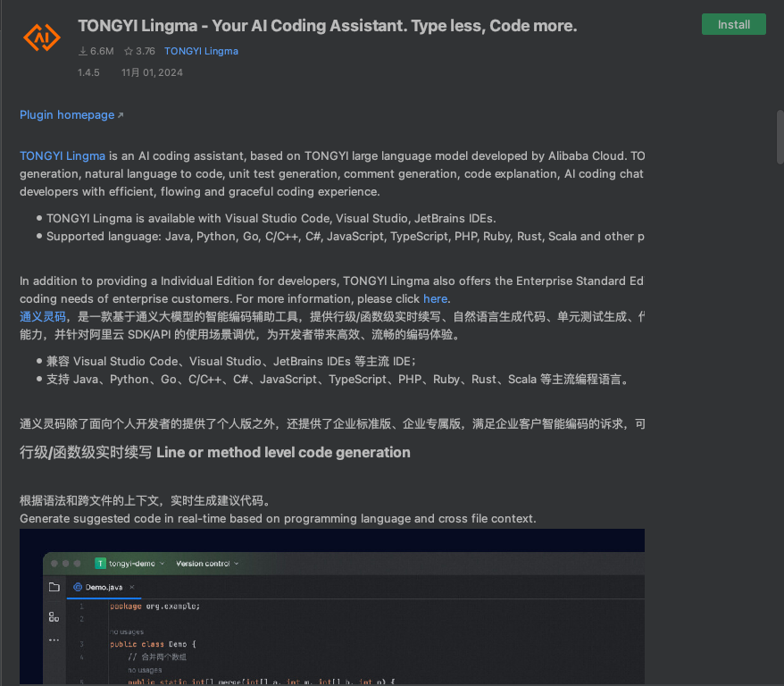
Task: Click the plugin title heading text
Action: click(x=328, y=26)
